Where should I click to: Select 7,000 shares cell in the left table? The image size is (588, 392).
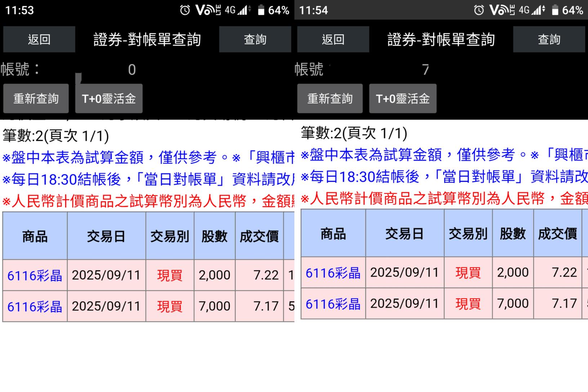pyautogui.click(x=215, y=306)
